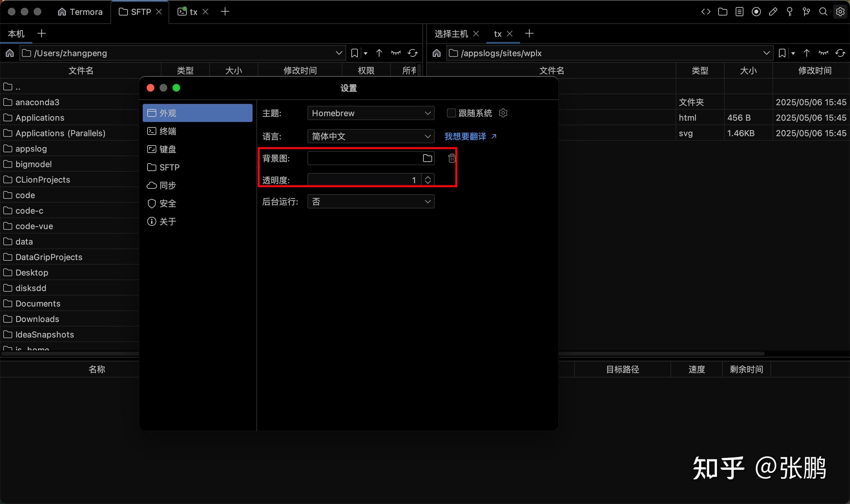
Task: Open the 语言 language dropdown
Action: point(370,136)
